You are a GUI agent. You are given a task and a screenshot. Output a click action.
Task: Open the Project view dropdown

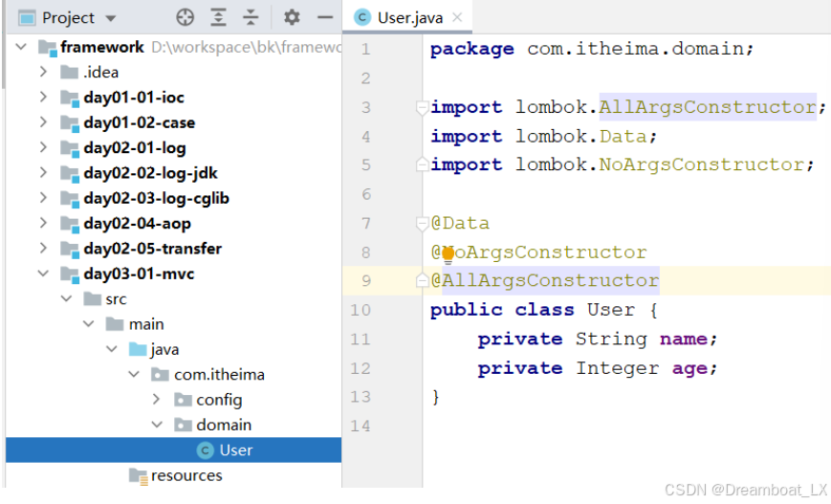point(110,18)
